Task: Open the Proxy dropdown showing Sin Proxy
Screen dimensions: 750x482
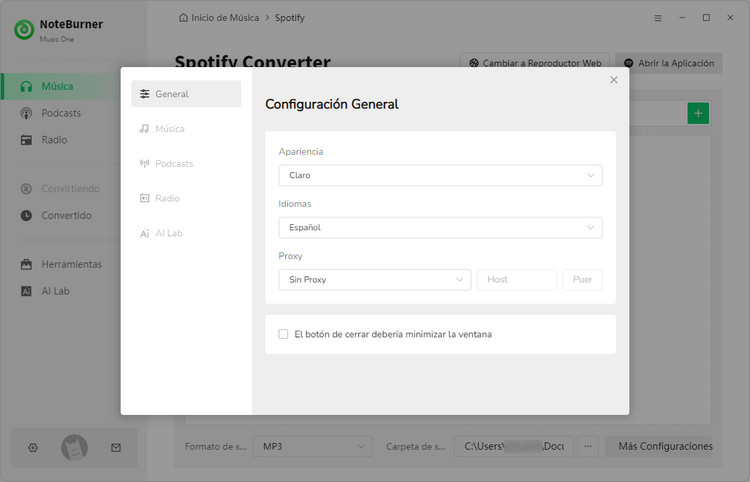Action: [375, 280]
